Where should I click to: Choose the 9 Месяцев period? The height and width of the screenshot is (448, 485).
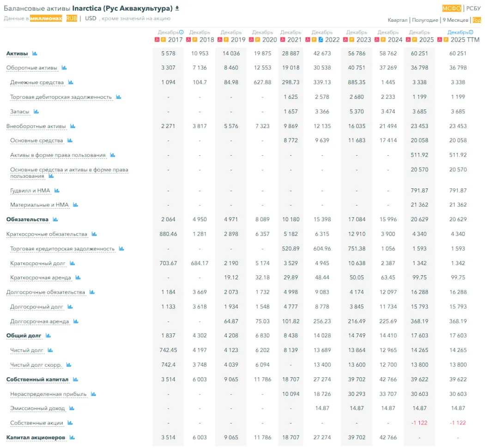point(455,20)
